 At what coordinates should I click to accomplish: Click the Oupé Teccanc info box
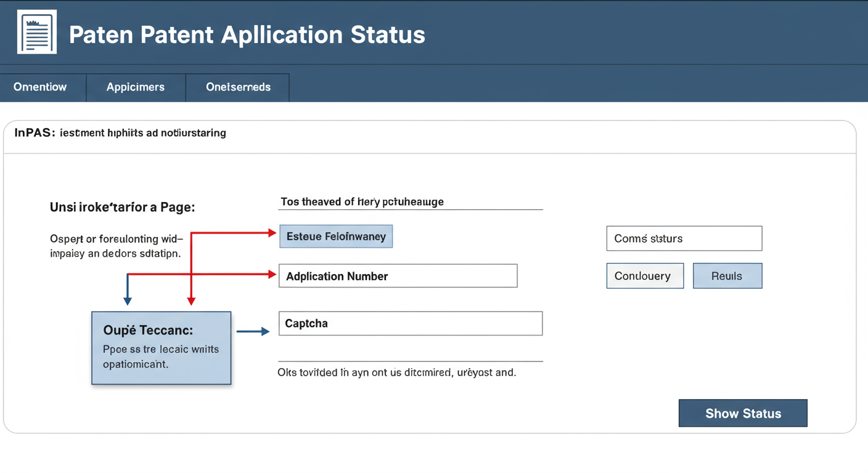coord(161,348)
